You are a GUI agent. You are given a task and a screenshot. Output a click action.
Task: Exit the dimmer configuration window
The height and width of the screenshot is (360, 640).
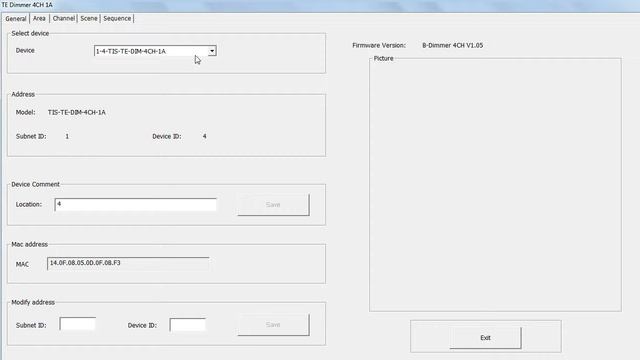click(485, 338)
